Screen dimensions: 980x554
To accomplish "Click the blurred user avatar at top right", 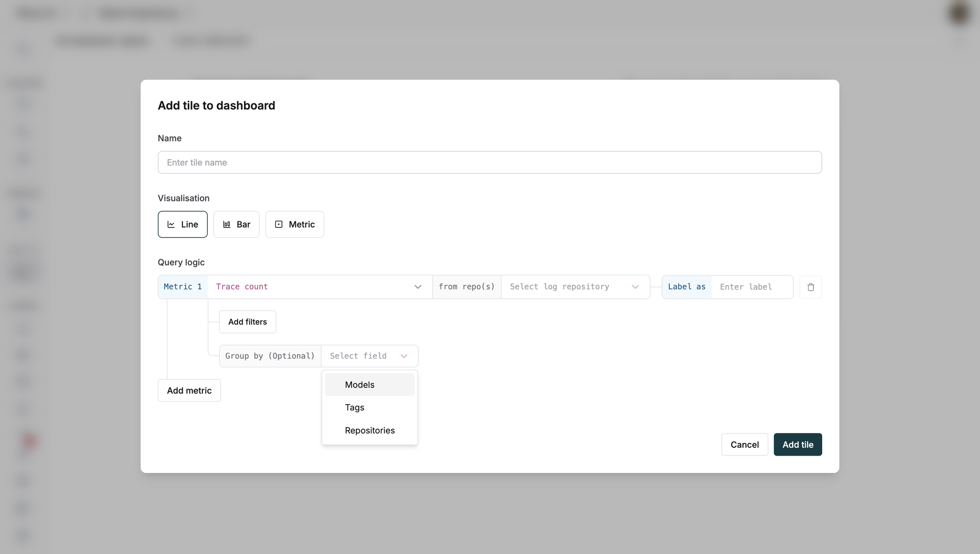I will pos(958,13).
